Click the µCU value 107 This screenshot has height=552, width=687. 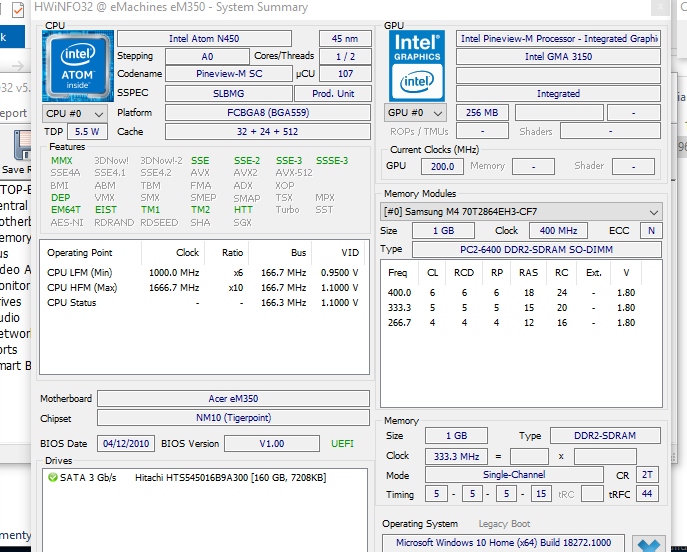(x=345, y=74)
